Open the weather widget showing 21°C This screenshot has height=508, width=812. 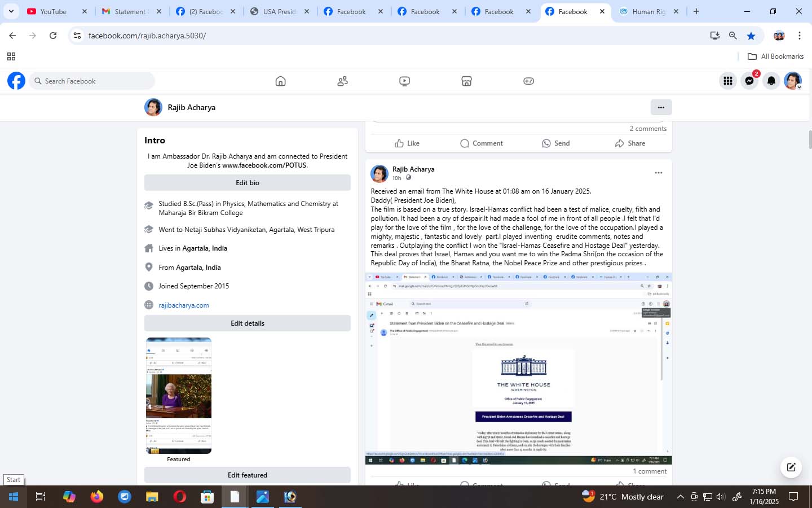(623, 497)
